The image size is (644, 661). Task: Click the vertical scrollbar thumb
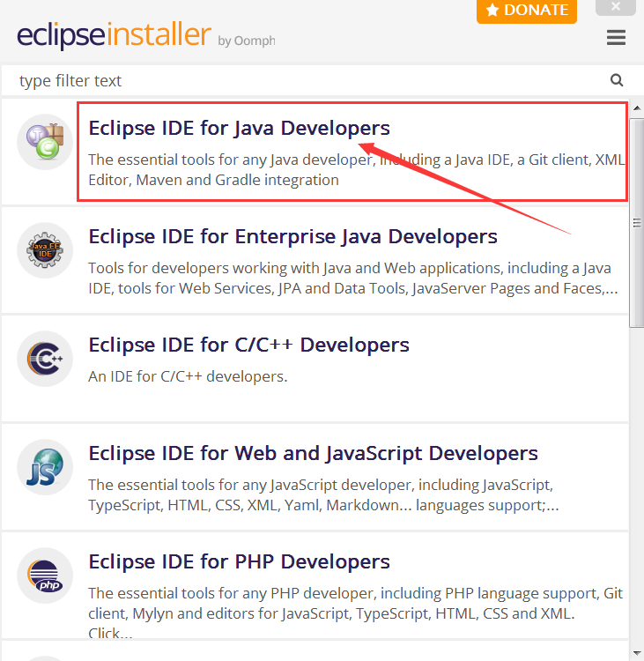[x=637, y=223]
